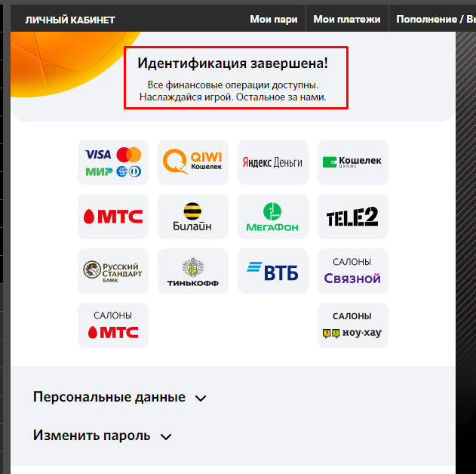Choose Тинькофф bank payment tile
Screen dimensions: 476x474
[193, 271]
